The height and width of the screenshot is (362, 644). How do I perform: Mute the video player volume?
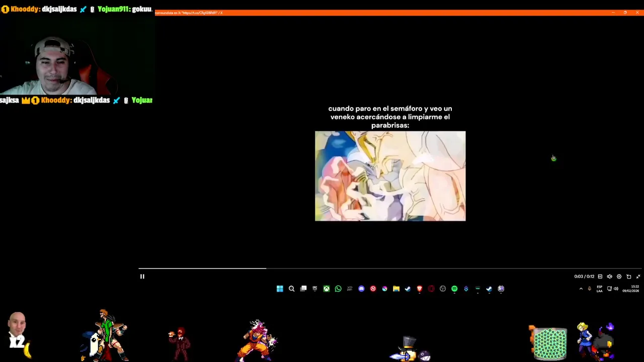pyautogui.click(x=609, y=277)
